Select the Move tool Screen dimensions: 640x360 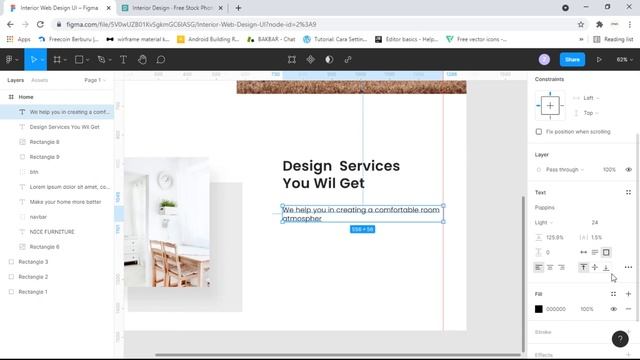click(33, 60)
